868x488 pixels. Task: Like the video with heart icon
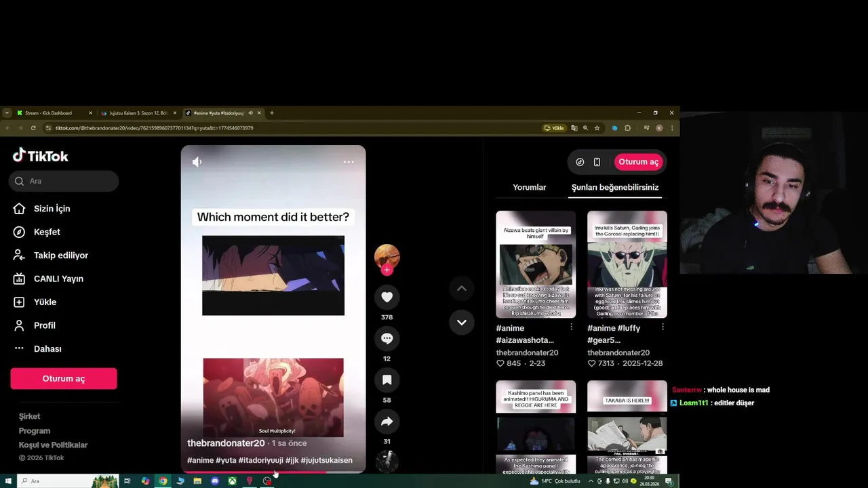tap(387, 297)
